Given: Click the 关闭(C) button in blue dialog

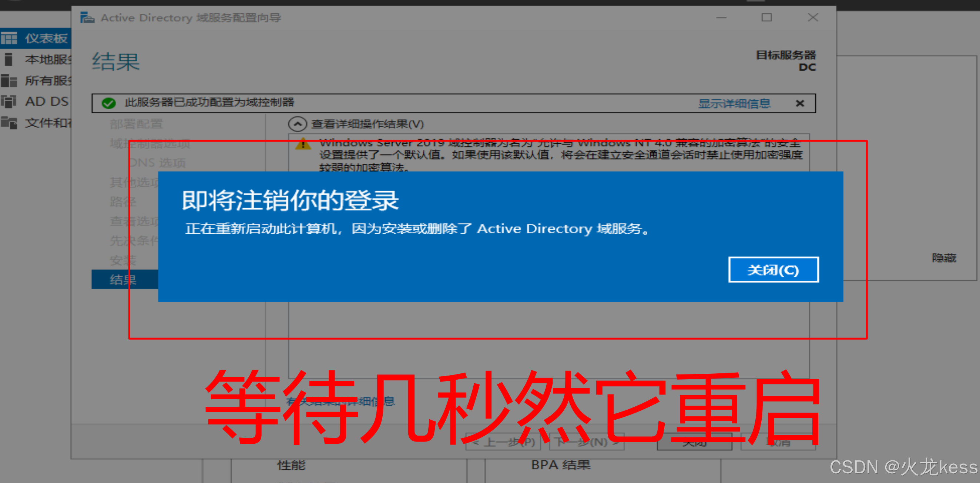Looking at the screenshot, I should (773, 270).
